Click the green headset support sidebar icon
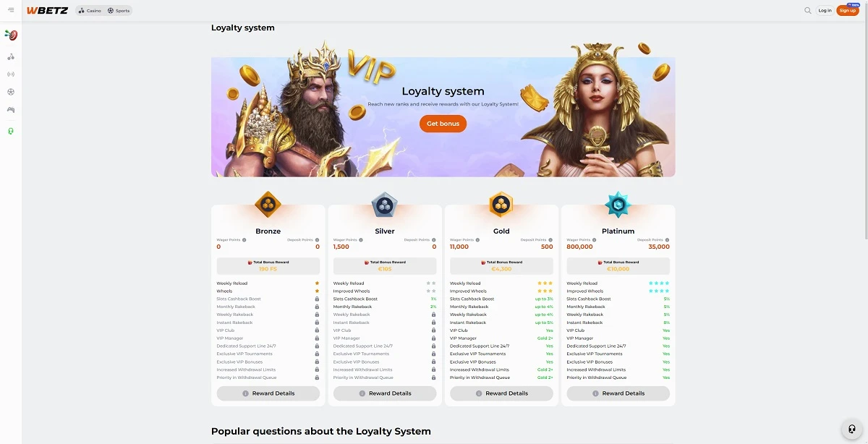Viewport: 868px width, 444px height. [11, 131]
